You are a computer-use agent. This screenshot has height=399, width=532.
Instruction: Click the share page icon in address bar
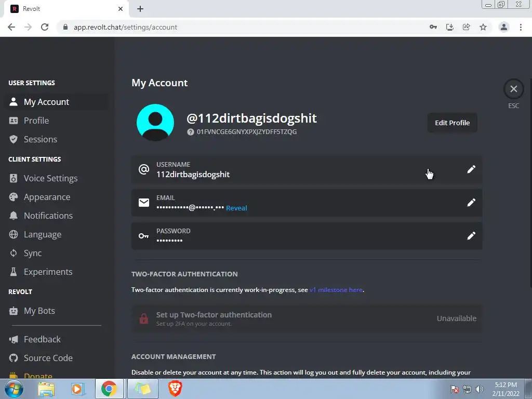467,27
